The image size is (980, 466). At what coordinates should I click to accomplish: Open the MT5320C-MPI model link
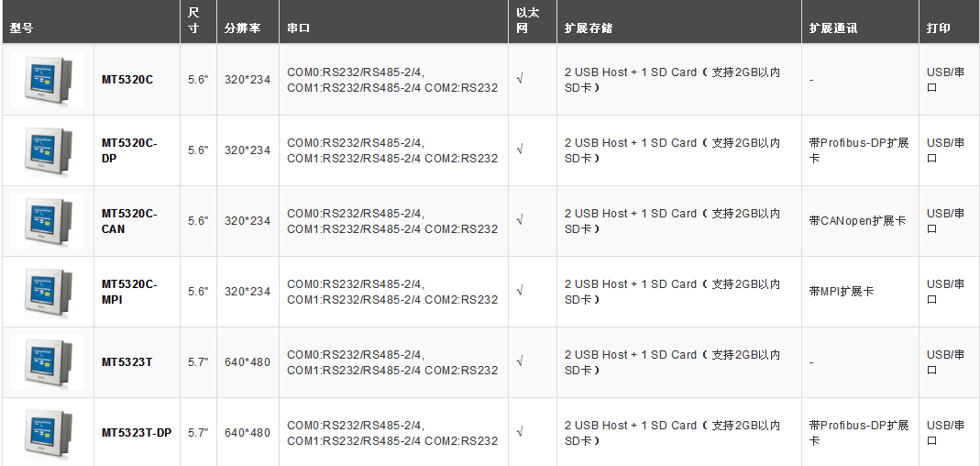pyautogui.click(x=129, y=292)
